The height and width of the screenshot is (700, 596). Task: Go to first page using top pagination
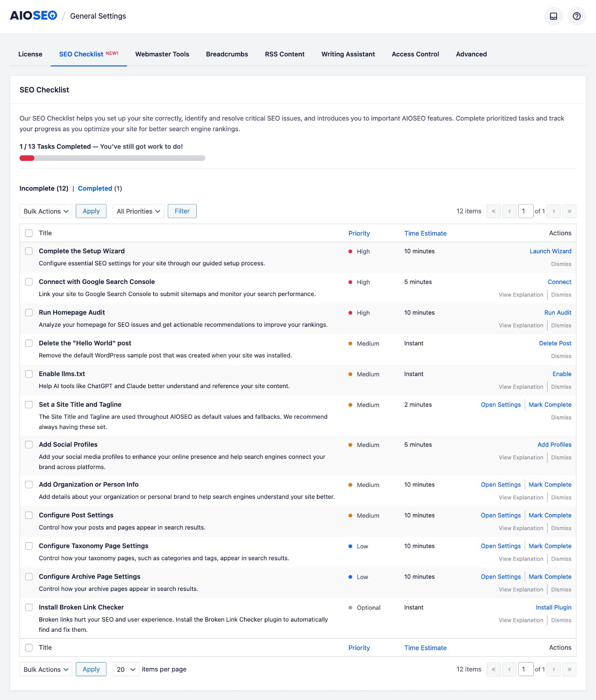coord(494,211)
